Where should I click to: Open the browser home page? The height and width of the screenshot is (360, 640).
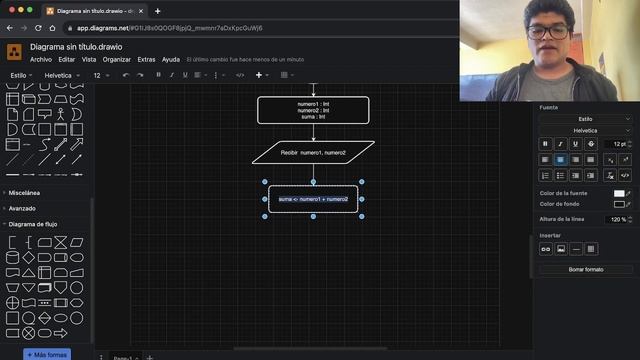tap(52, 28)
